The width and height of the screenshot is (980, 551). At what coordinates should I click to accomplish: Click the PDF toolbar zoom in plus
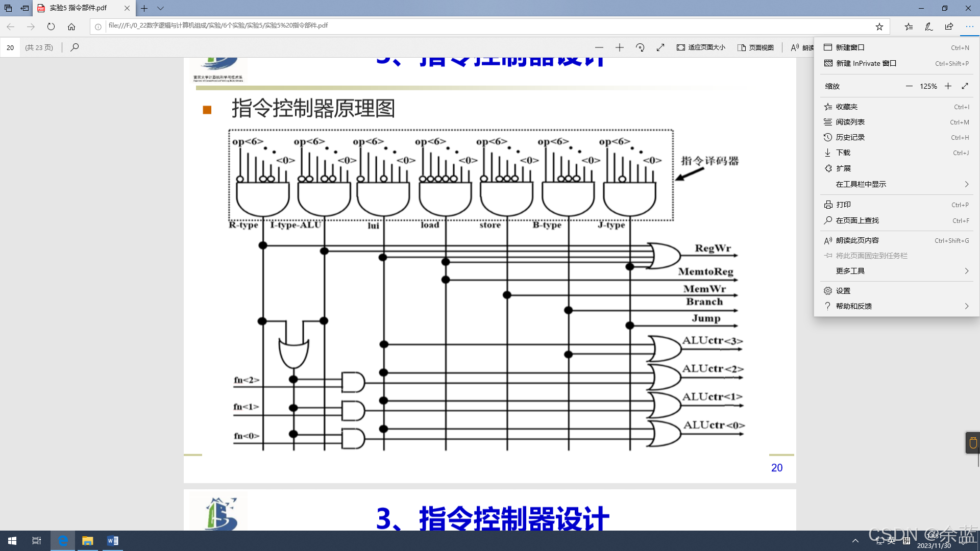(x=620, y=47)
